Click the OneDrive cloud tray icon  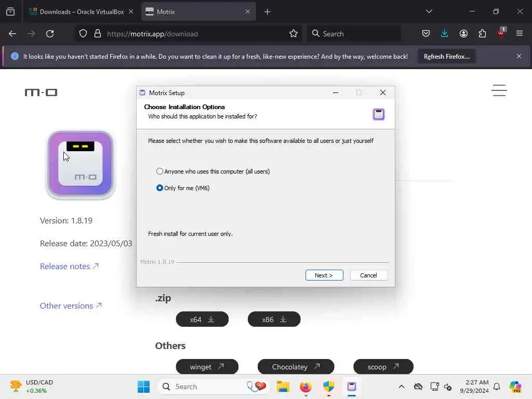tap(418, 387)
